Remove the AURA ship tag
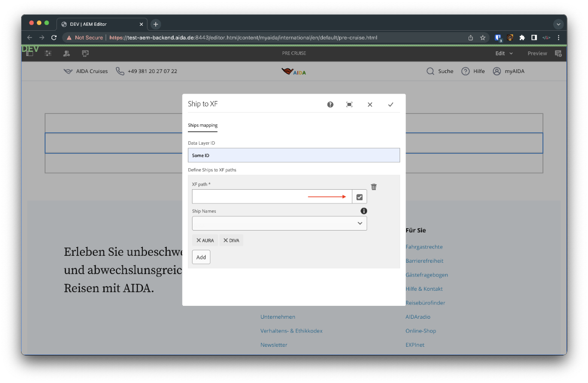588x383 pixels. [198, 240]
